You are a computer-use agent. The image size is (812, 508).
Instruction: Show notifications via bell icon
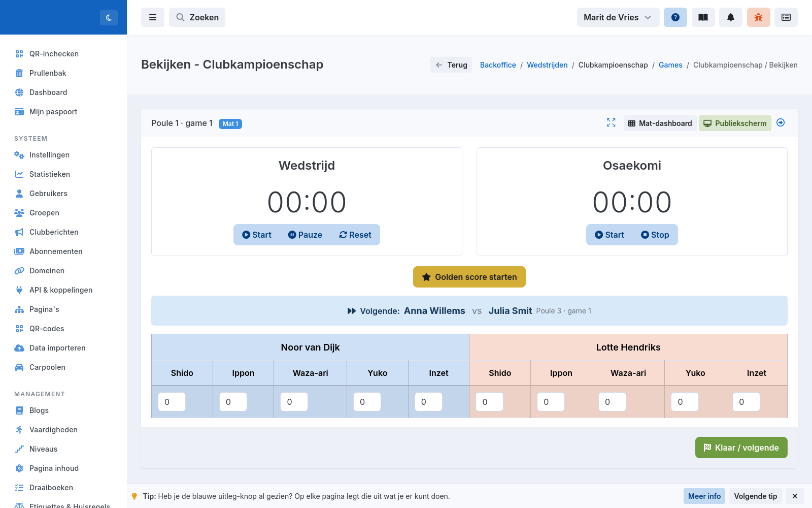click(731, 17)
